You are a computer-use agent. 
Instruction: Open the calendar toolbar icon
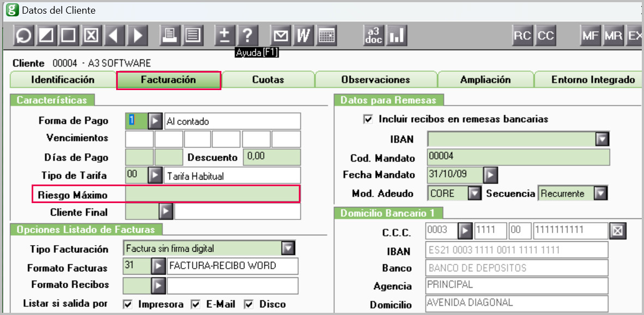pos(326,36)
